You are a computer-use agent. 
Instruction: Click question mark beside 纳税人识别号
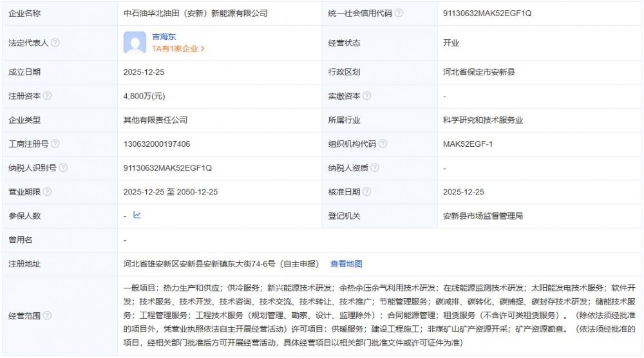click(63, 168)
